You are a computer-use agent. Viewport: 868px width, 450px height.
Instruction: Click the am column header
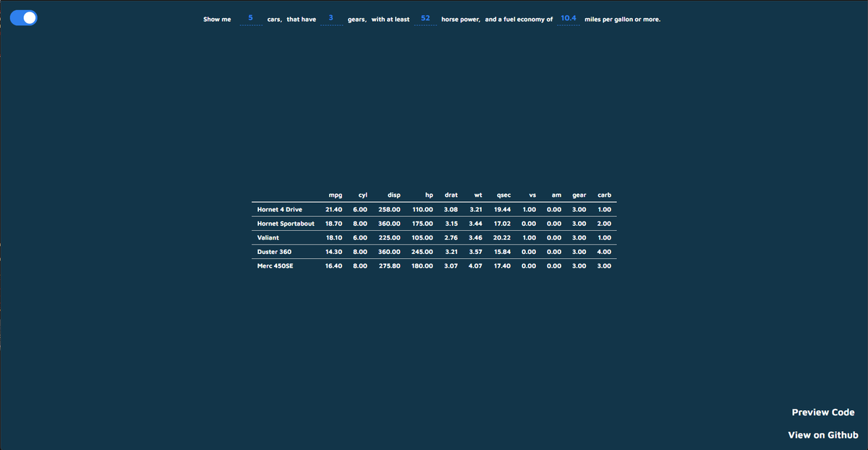[x=556, y=195]
